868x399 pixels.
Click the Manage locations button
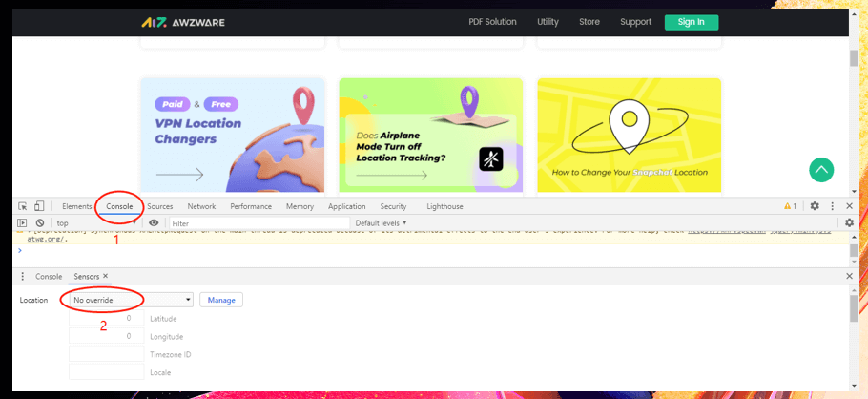pyautogui.click(x=221, y=300)
